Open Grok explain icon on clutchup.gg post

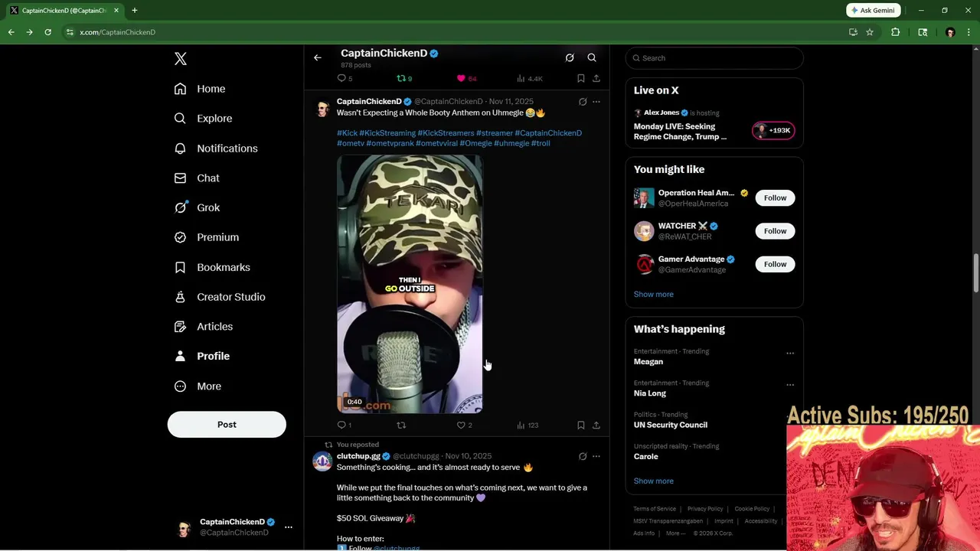[583, 456]
